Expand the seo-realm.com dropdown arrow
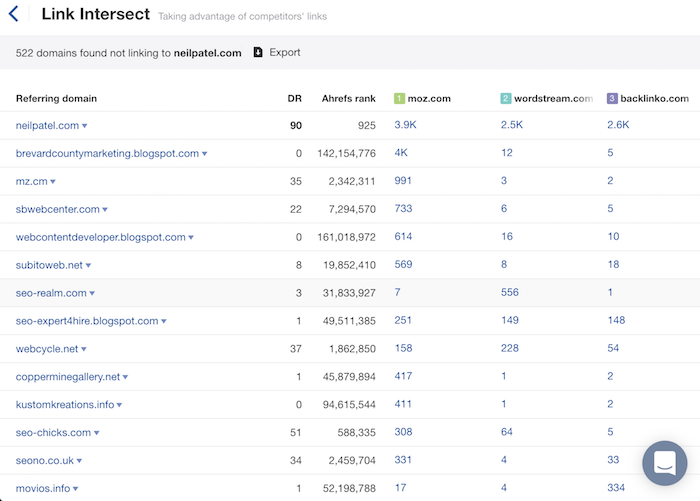This screenshot has height=501, width=700. 92,293
